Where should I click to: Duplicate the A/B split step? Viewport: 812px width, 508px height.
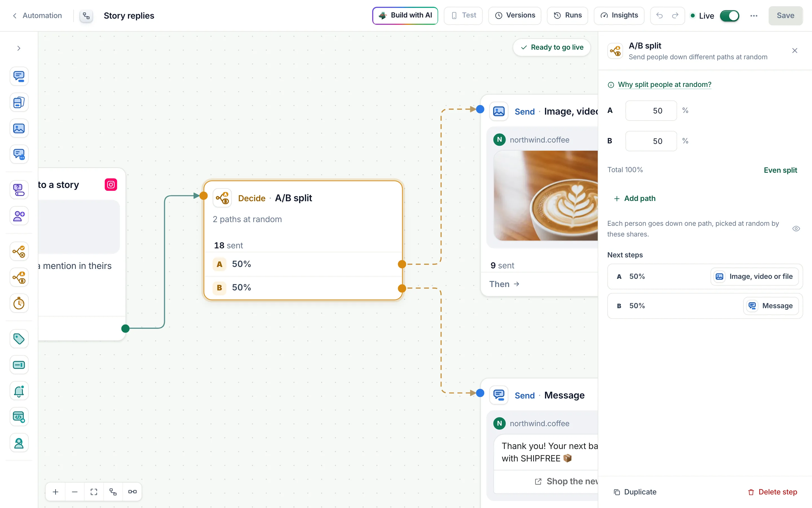[x=635, y=492]
